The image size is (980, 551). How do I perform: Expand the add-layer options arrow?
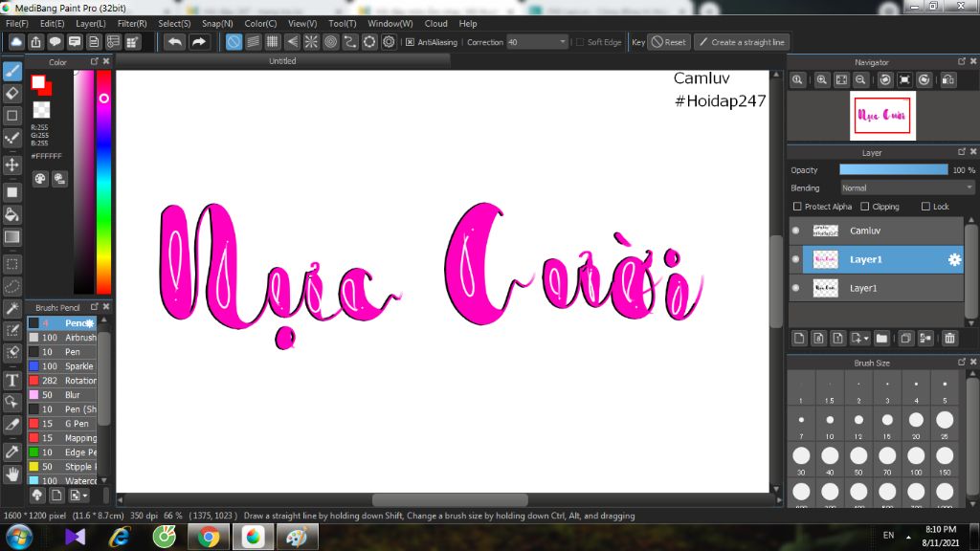click(866, 338)
